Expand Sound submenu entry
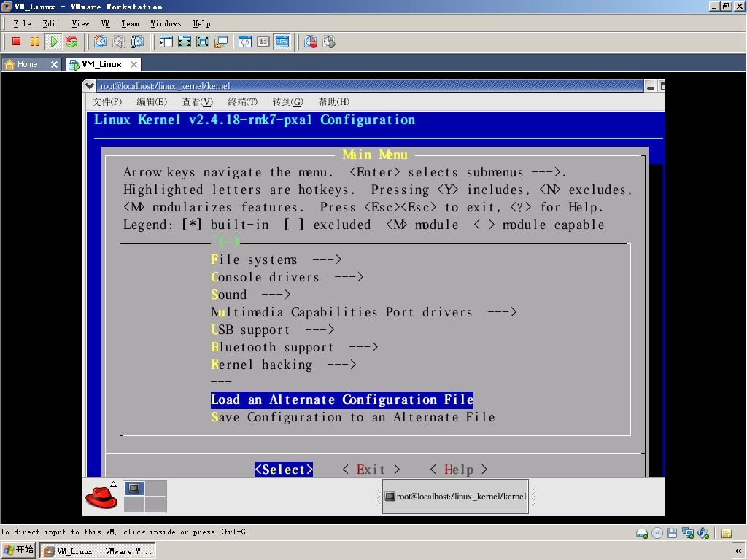Image resolution: width=747 pixels, height=560 pixels. (251, 295)
